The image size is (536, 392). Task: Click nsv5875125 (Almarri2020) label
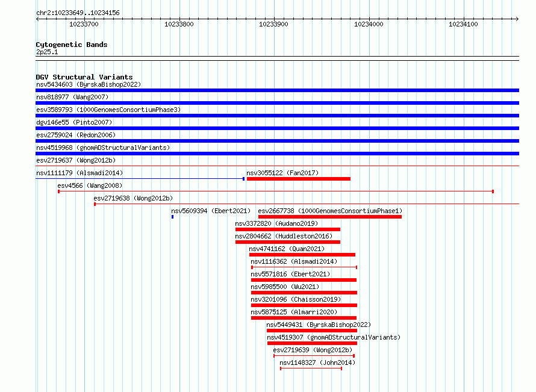pyautogui.click(x=294, y=312)
